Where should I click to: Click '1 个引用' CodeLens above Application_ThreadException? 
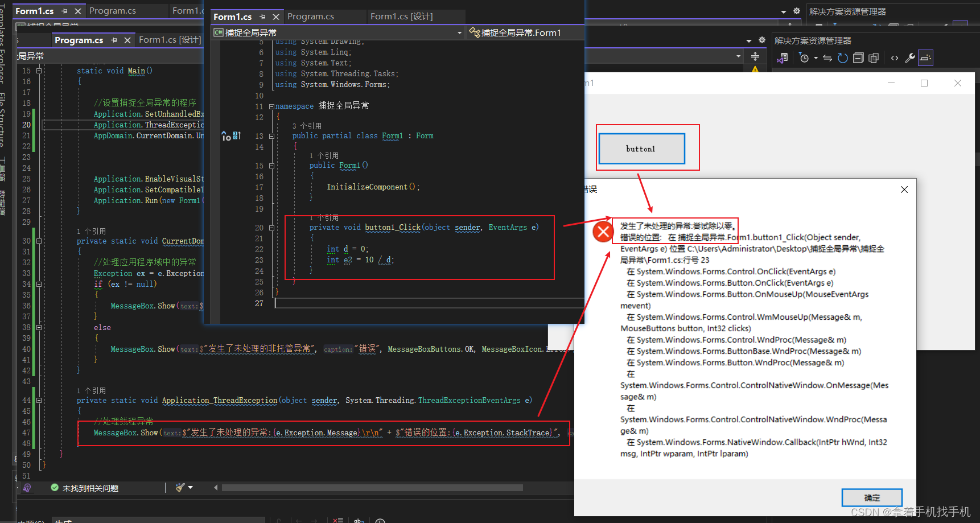91,391
